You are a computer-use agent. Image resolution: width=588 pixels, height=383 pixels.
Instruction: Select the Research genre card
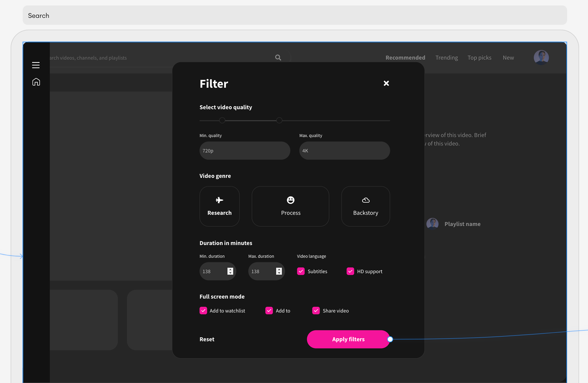[x=219, y=206]
